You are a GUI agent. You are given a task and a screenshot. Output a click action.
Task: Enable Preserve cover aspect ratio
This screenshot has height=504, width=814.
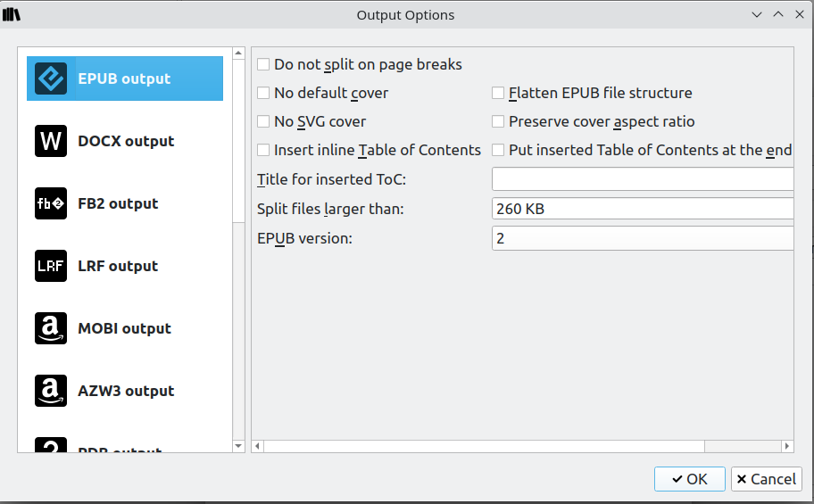(x=498, y=121)
